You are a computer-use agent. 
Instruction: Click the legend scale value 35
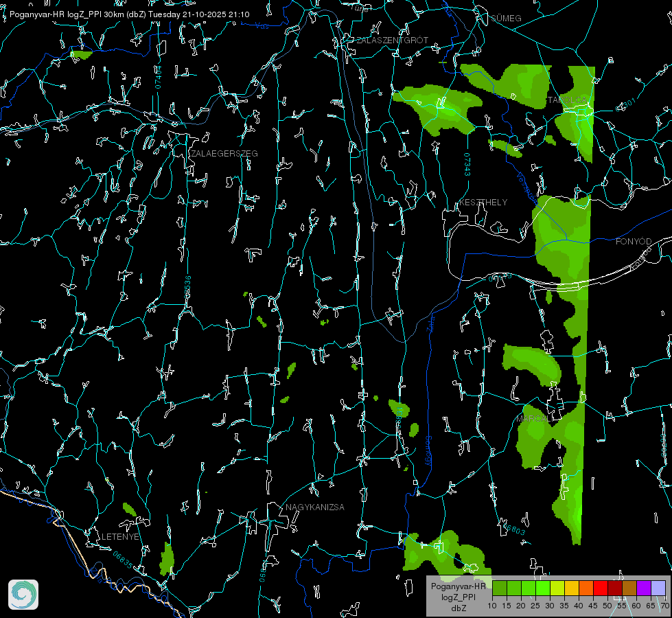pos(564,606)
